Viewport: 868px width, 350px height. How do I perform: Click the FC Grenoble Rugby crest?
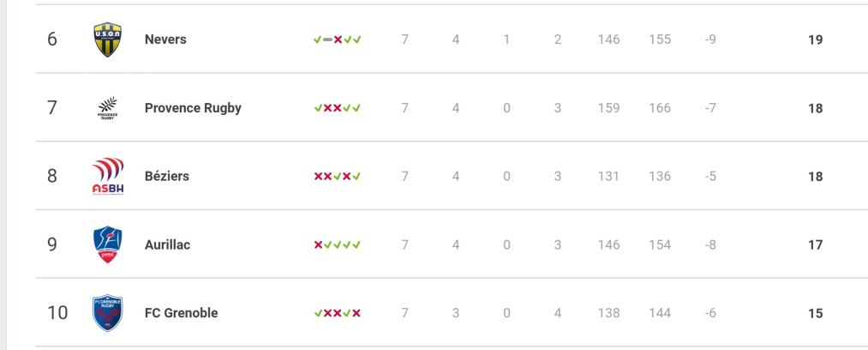click(107, 313)
